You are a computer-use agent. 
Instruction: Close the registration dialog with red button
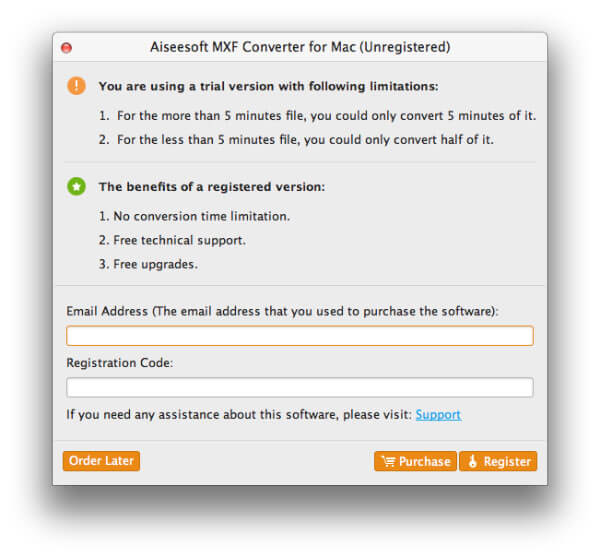pos(66,48)
